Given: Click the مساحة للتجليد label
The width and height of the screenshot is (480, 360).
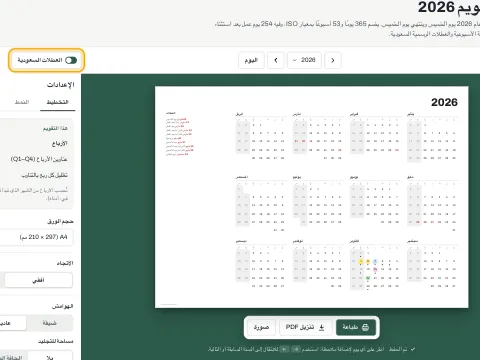Looking at the screenshot, I should click(x=56, y=341).
